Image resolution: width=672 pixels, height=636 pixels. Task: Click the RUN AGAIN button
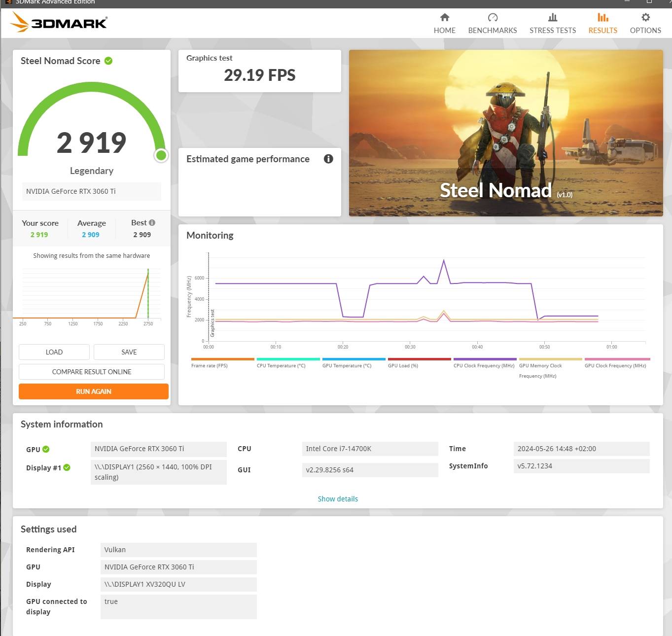[93, 391]
